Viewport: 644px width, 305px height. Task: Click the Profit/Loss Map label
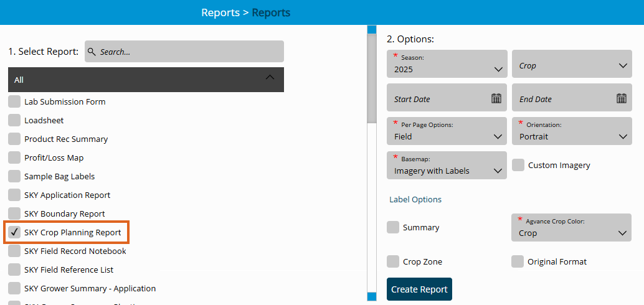tap(54, 157)
